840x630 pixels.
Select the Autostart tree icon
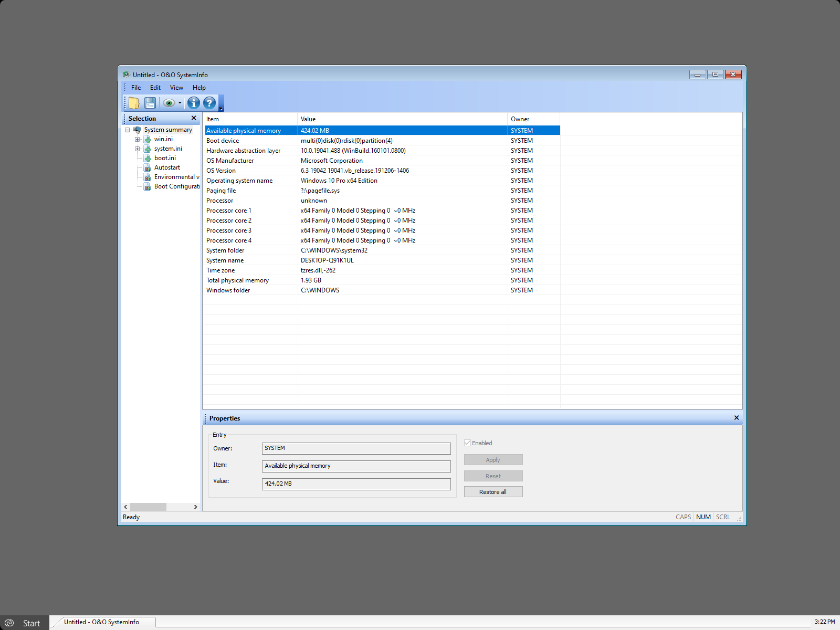(x=148, y=168)
